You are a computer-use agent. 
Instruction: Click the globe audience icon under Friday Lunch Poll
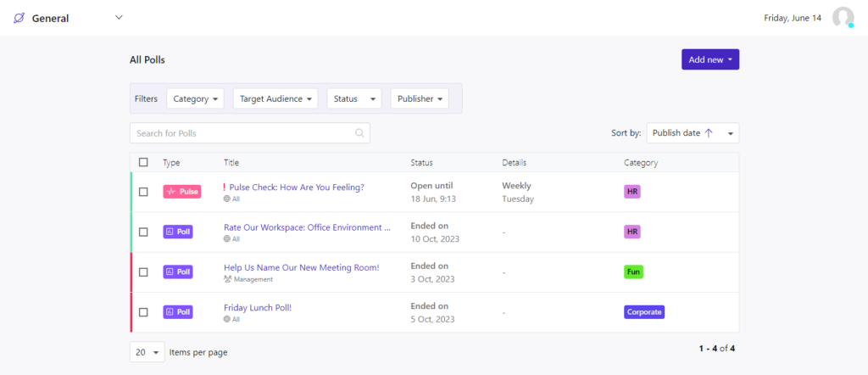(x=227, y=319)
